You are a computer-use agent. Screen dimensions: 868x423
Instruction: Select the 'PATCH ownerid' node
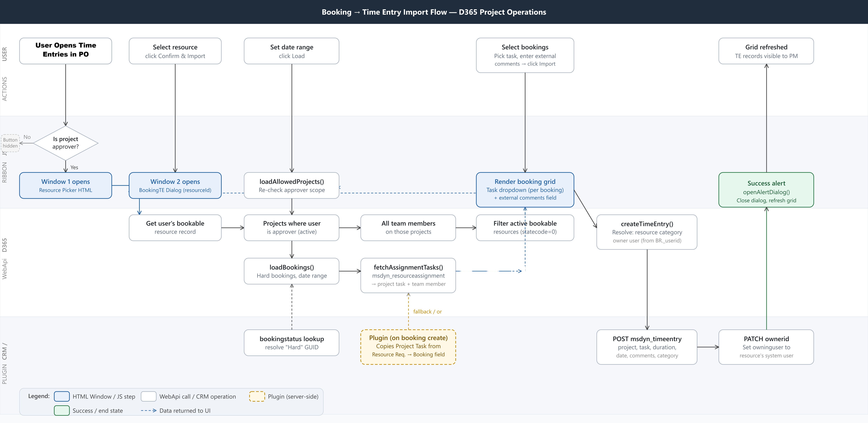pos(766,347)
